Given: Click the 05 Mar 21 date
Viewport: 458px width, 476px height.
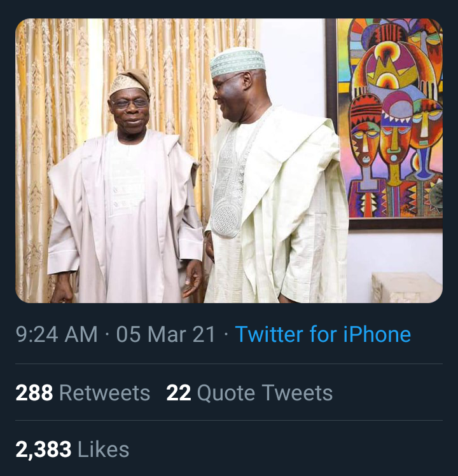Looking at the screenshot, I should coord(166,334).
